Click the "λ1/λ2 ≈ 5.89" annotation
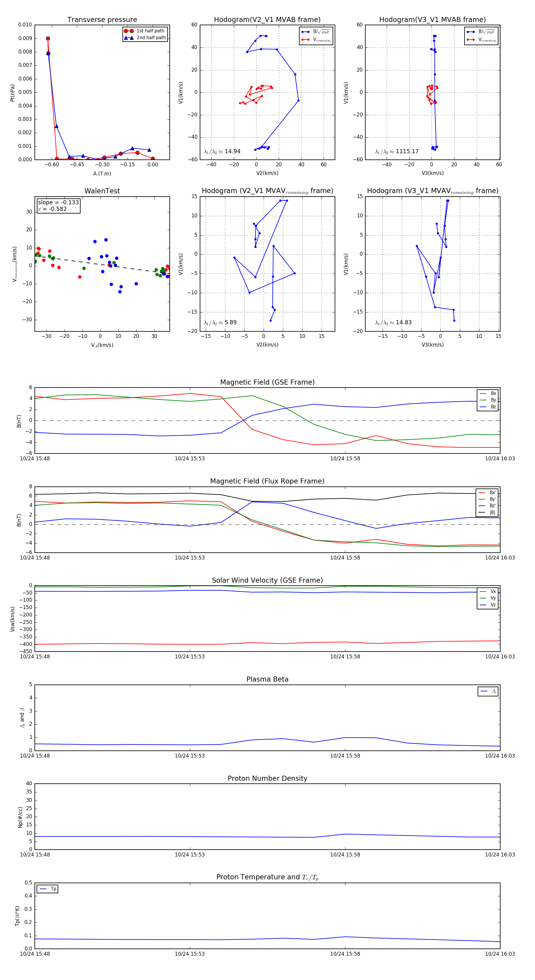The width and height of the screenshot is (535, 980). coord(220,323)
